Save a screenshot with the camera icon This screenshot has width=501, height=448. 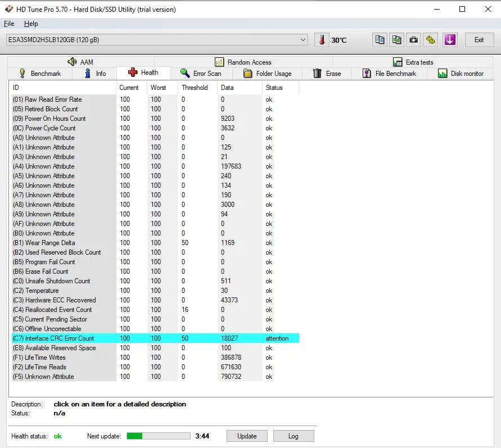tap(413, 40)
